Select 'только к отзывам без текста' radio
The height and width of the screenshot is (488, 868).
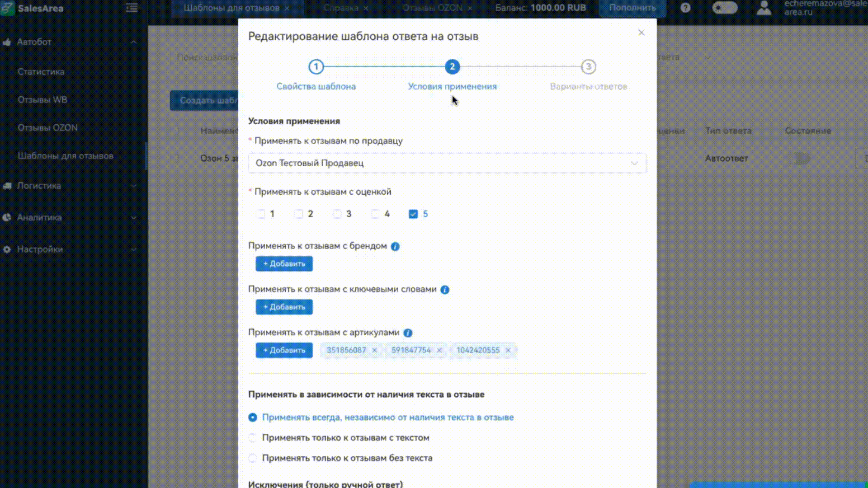click(x=253, y=458)
